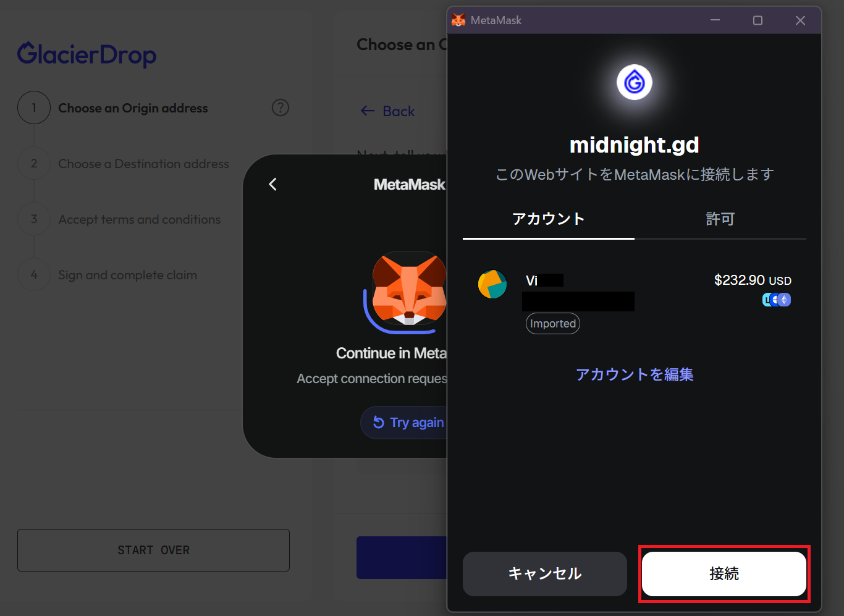844x616 pixels.
Task: Open アカウントを編集 to edit accounts
Action: click(x=635, y=374)
